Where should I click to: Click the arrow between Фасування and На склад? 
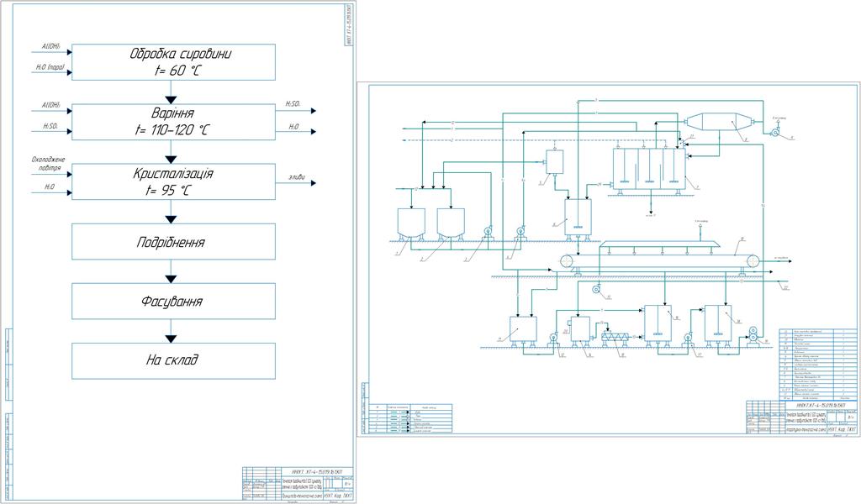tap(171, 331)
